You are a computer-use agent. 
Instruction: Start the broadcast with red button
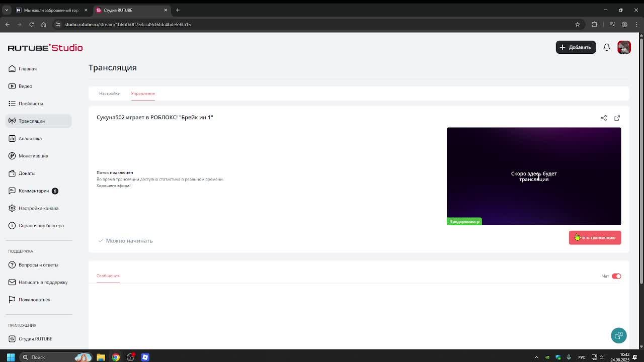(x=595, y=237)
